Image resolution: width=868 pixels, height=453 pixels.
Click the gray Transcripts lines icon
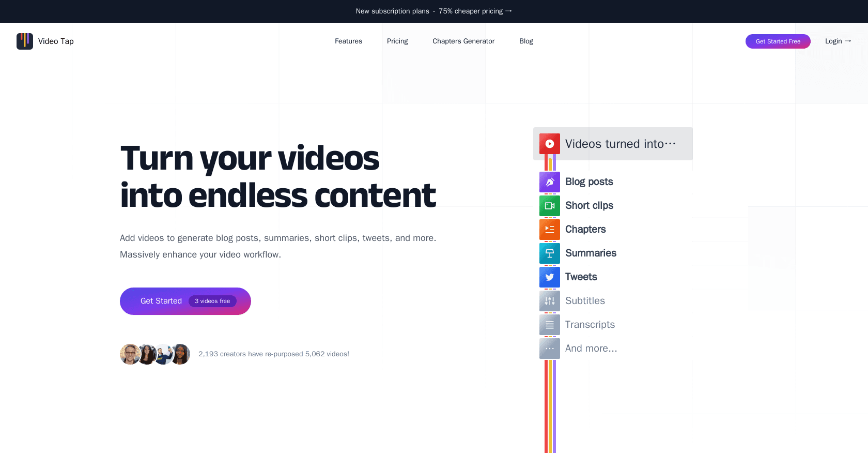point(550,325)
